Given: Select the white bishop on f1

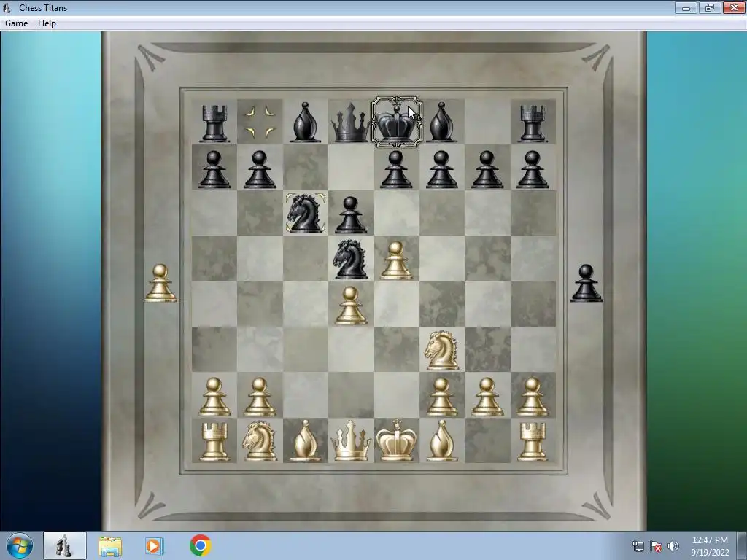Looking at the screenshot, I should click(441, 440).
